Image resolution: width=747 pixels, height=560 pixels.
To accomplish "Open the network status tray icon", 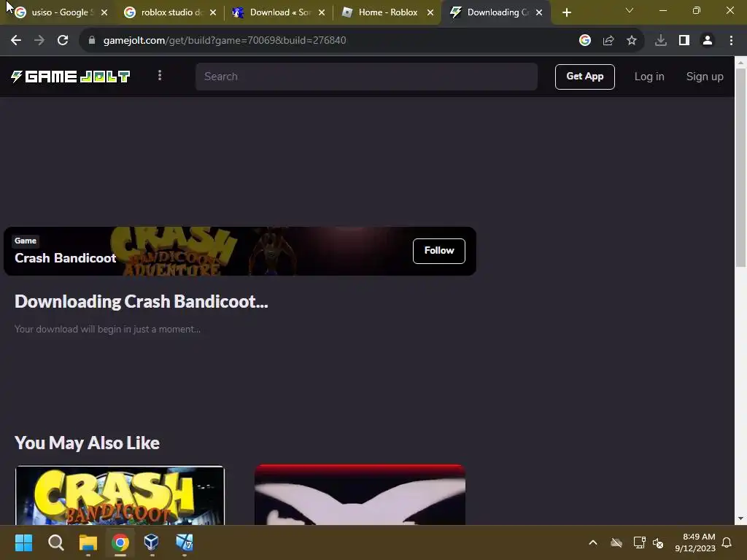I will tap(639, 542).
